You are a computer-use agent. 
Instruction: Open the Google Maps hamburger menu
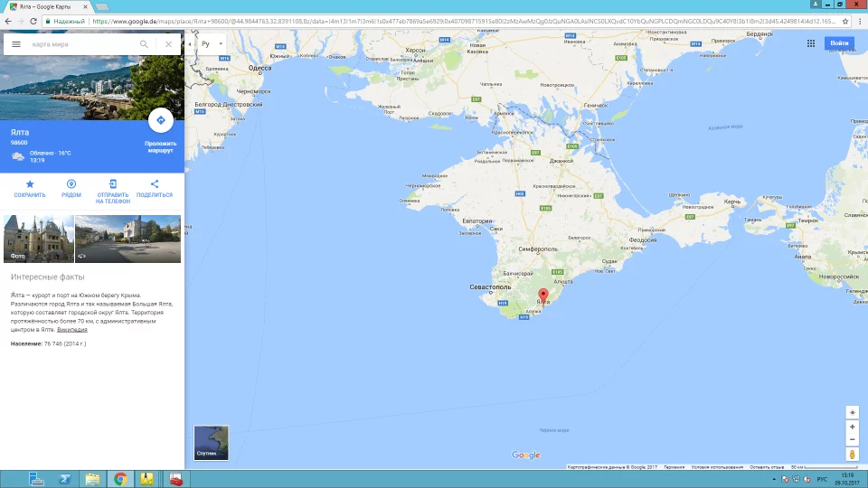(x=16, y=44)
